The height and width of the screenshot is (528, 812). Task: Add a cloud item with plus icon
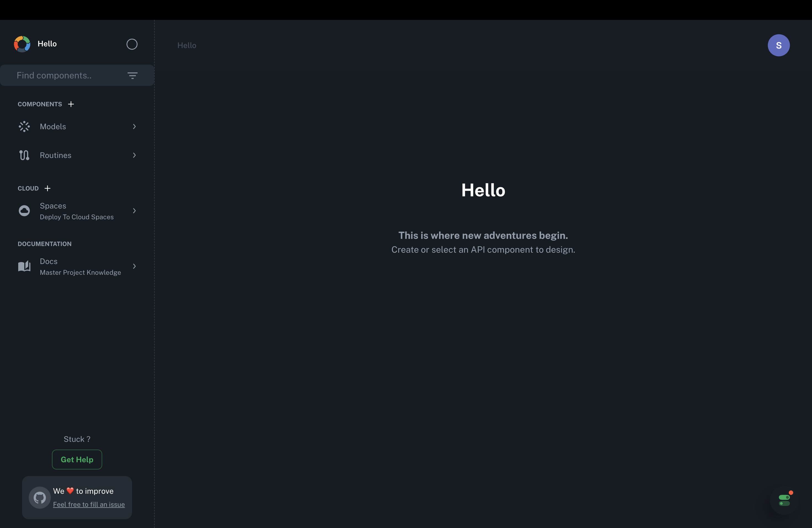click(x=48, y=188)
